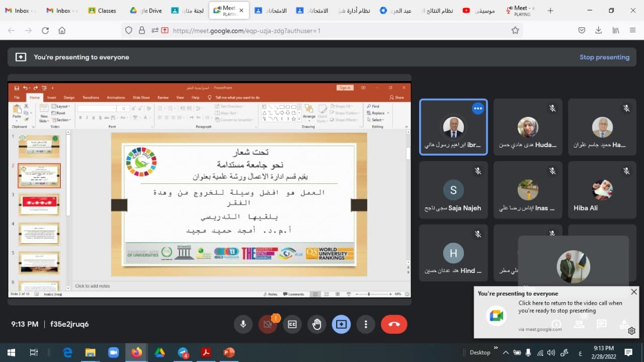Click the address bar with the meet.google.com URL
This screenshot has height=362, width=644.
(322, 31)
